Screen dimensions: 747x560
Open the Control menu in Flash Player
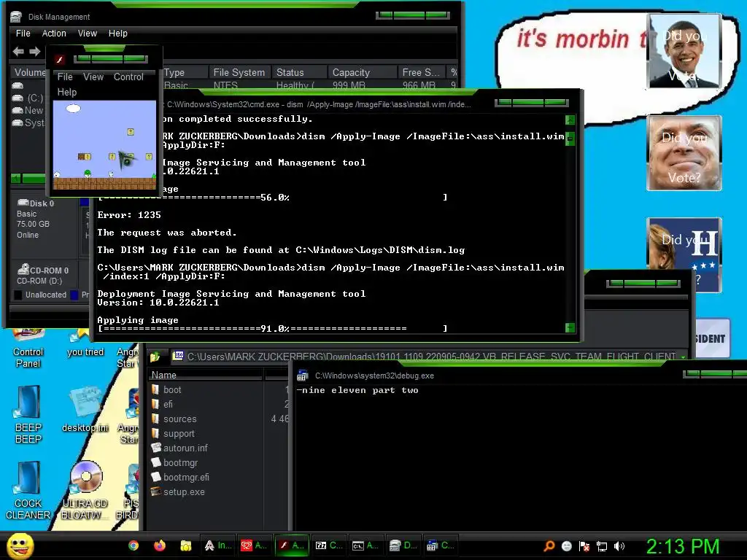[x=128, y=77]
